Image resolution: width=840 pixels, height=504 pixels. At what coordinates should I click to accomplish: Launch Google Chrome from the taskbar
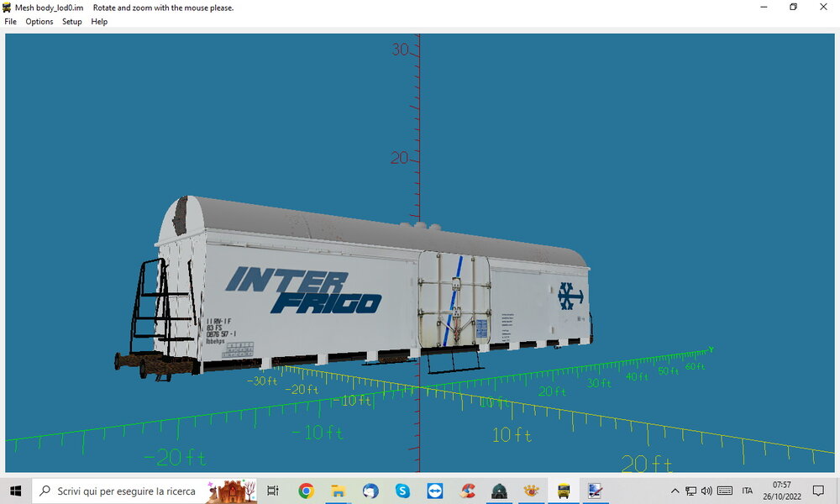(306, 491)
